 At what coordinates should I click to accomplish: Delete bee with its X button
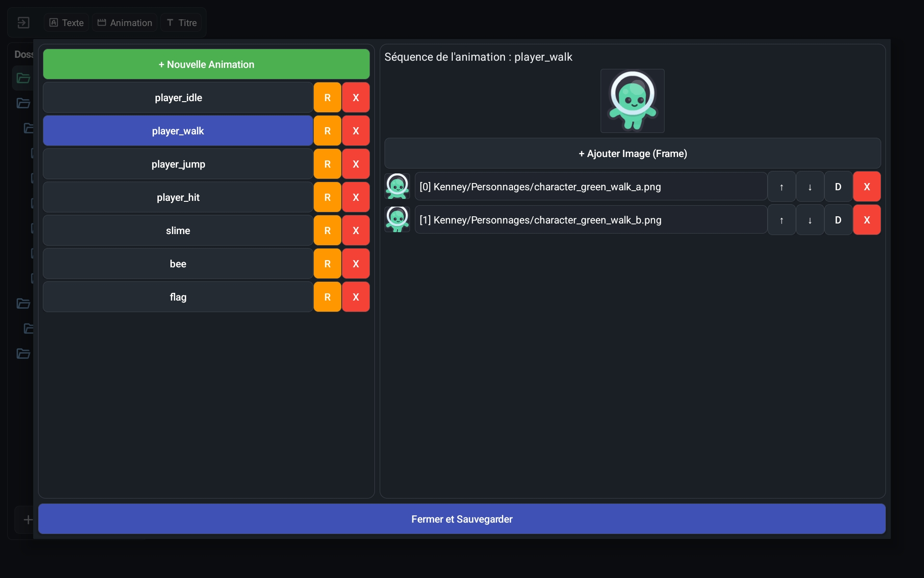(356, 263)
